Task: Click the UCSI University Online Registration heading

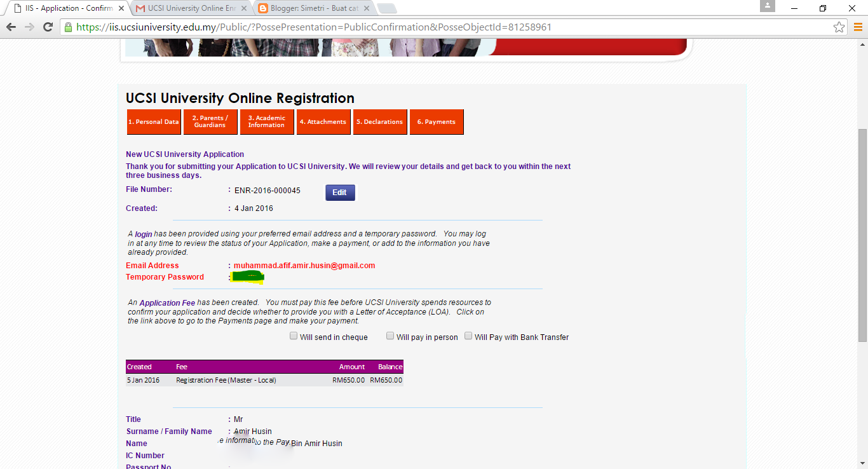Action: click(240, 99)
